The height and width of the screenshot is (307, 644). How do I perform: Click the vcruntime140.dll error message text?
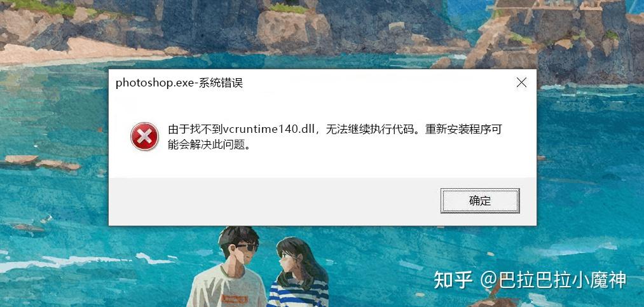pos(335,130)
